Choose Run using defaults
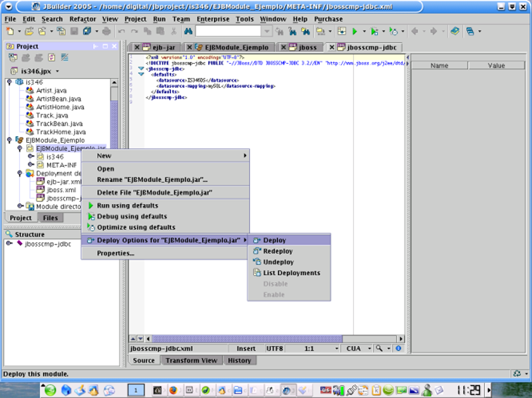This screenshot has height=398, width=532. click(127, 206)
